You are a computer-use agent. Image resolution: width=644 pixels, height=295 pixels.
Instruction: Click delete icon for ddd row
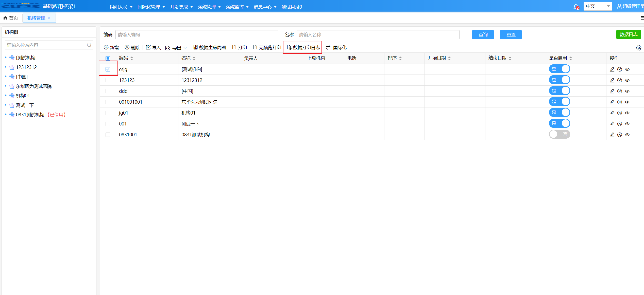(x=620, y=91)
